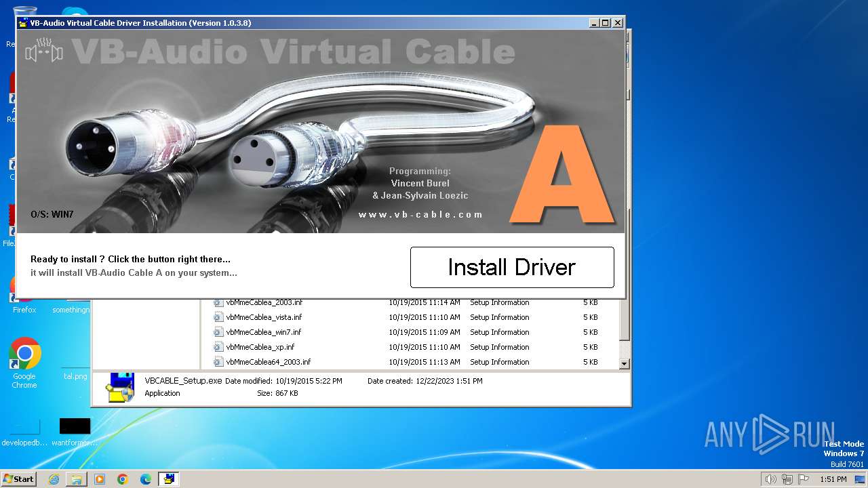Click Show Desktop button at taskbar end
Image resolution: width=868 pixels, height=488 pixels.
[x=861, y=479]
